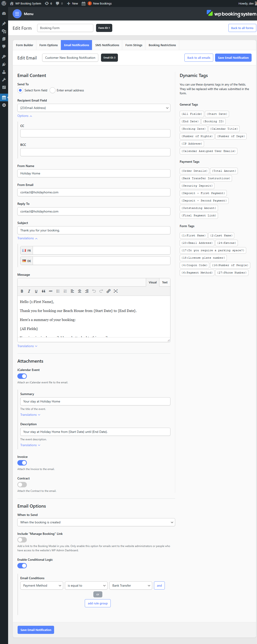
Task: Click the Undo icon in editor
Action: 94,291
